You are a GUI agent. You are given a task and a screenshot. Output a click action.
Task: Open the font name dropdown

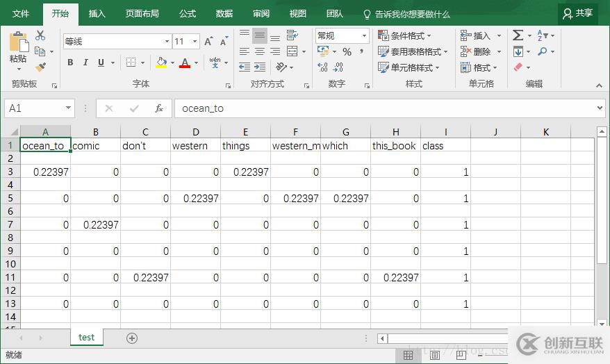tap(167, 41)
